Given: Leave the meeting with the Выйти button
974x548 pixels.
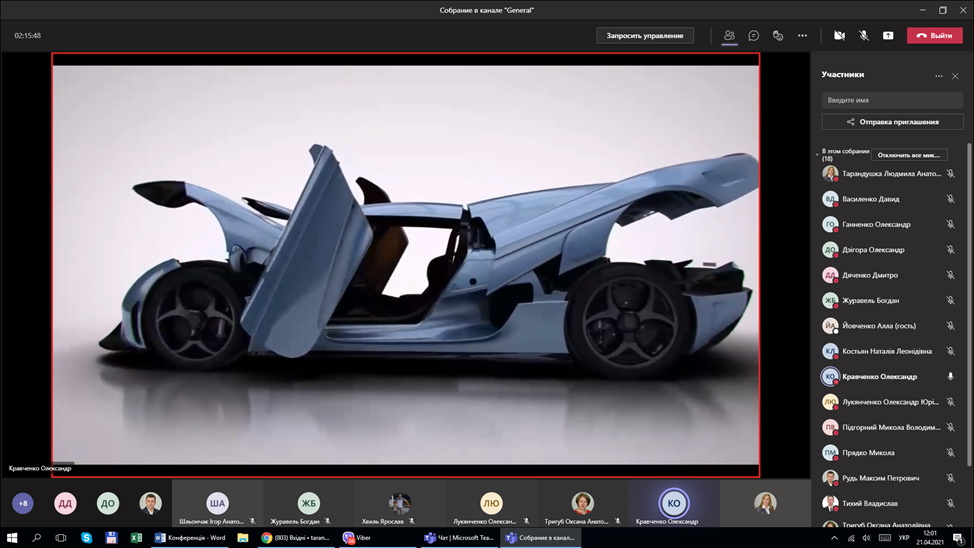Looking at the screenshot, I should click(934, 35).
